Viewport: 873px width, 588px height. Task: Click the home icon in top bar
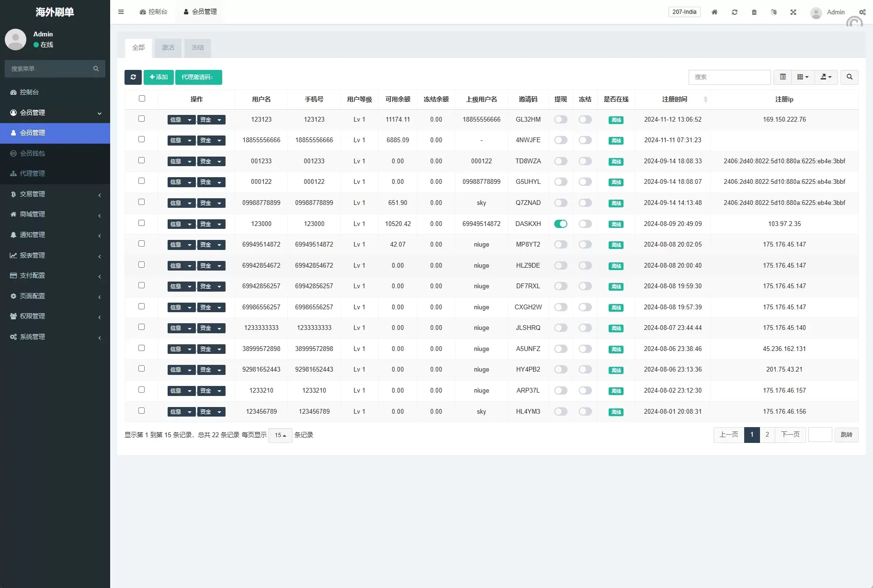click(714, 12)
